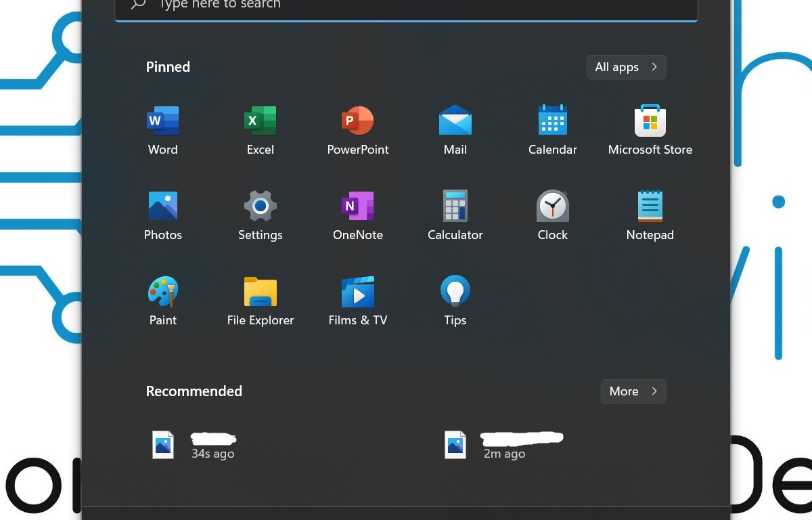Open the Calculator

pos(455,215)
